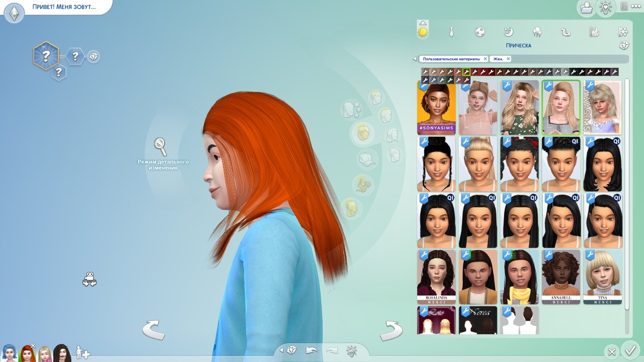Pick the first hair color swatch
The width and height of the screenshot is (644, 362).
[425, 72]
